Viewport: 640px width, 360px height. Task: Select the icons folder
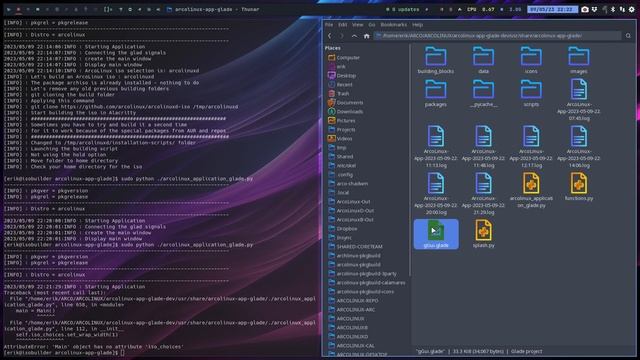[531, 60]
